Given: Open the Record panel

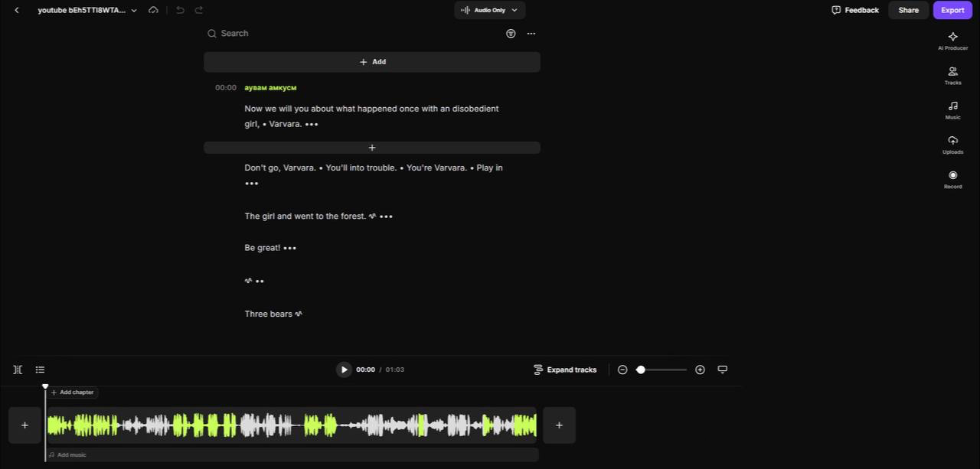Looking at the screenshot, I should point(952,180).
